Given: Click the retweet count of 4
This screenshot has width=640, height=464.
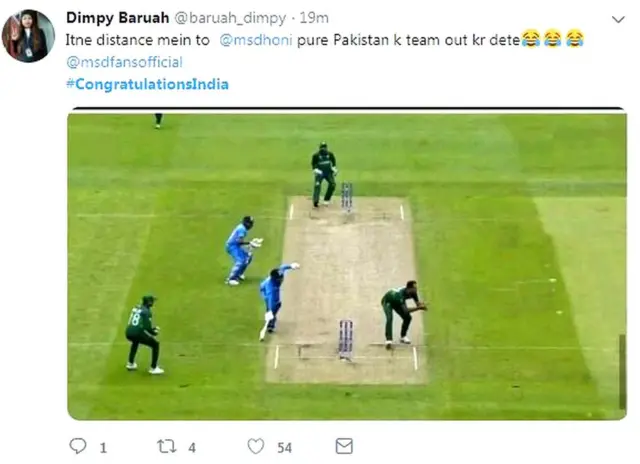Looking at the screenshot, I should [192, 447].
